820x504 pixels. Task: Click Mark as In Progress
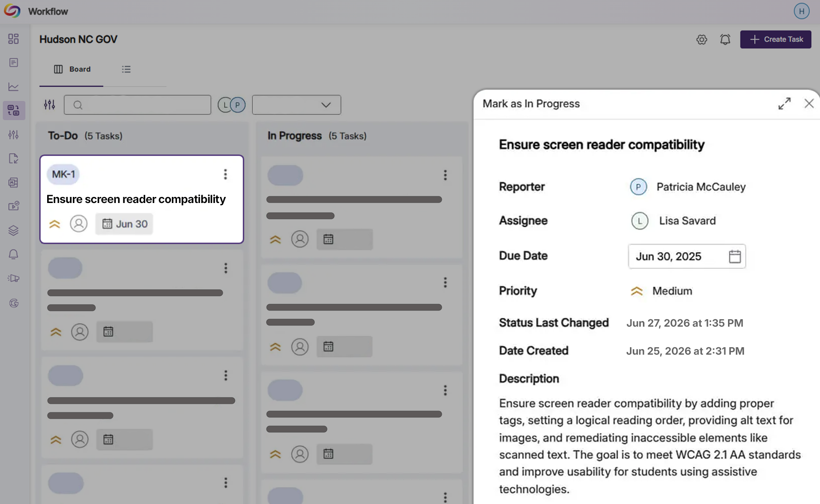[531, 104]
